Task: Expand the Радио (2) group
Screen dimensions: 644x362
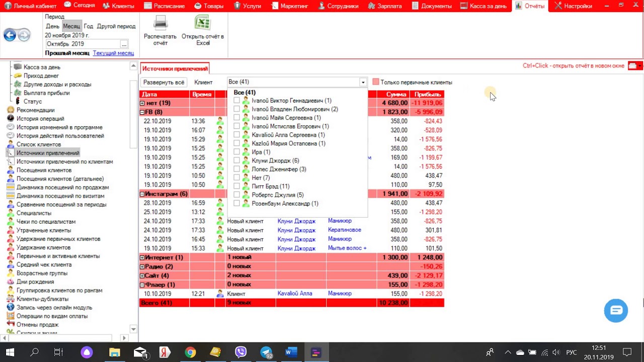Action: point(142,266)
